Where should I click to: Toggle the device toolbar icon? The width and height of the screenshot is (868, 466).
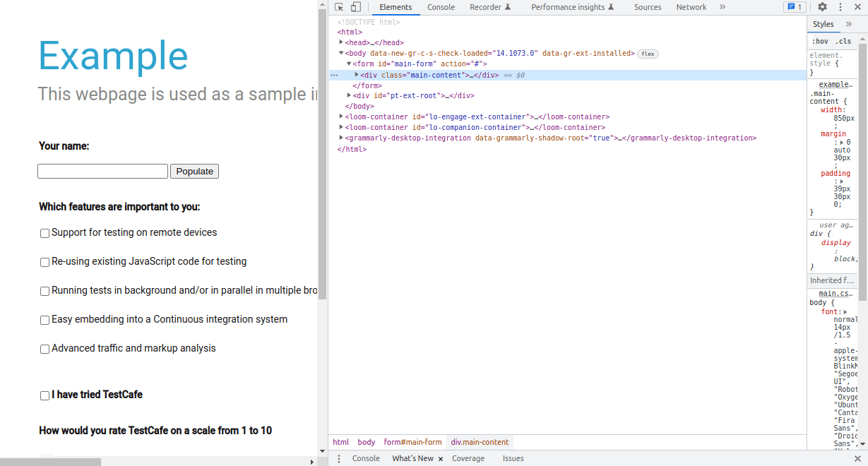point(355,7)
